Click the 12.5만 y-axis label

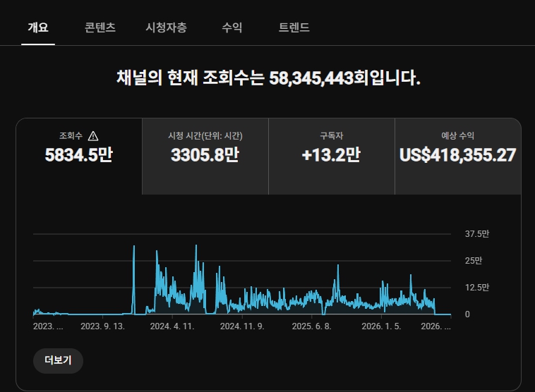tap(477, 288)
